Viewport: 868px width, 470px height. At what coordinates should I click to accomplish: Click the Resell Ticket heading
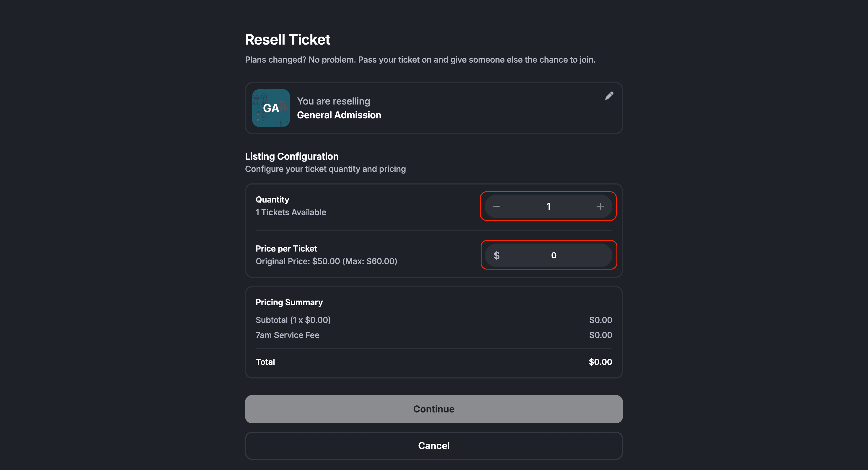tap(288, 40)
